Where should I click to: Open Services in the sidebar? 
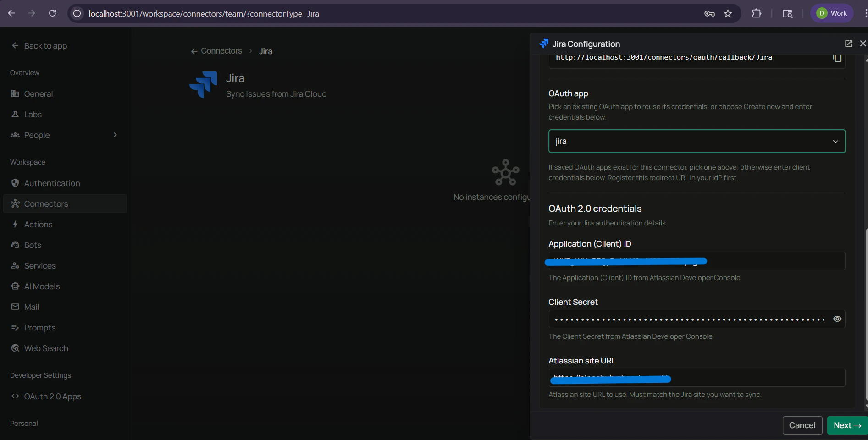click(65, 265)
